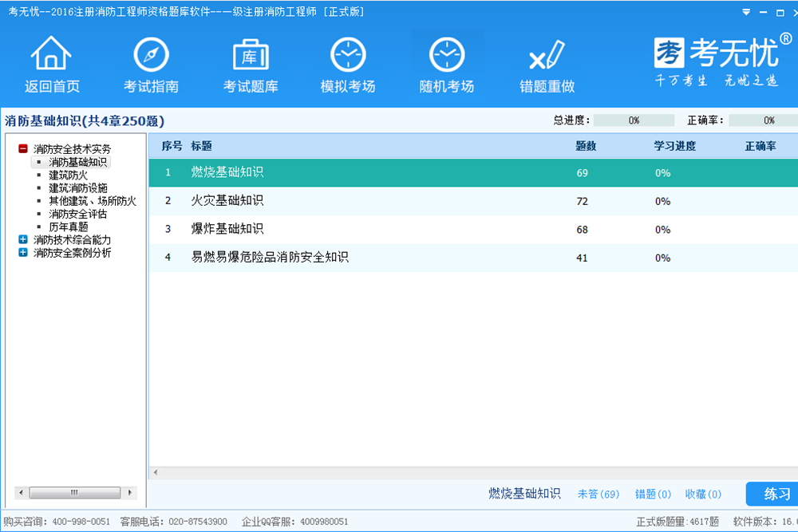Select chapter row 燃烧基础知识
The width and height of the screenshot is (798, 532).
473,172
